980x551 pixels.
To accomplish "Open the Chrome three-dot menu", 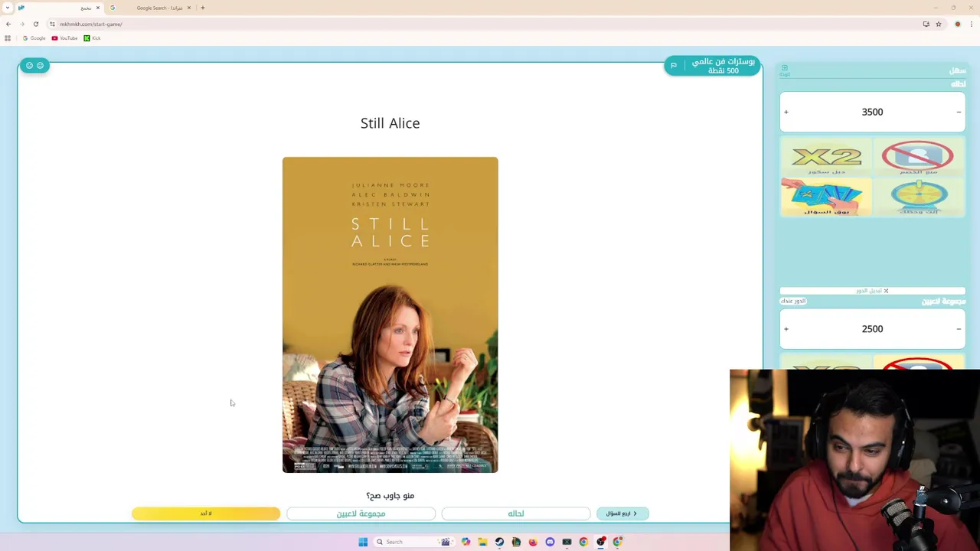I will [x=971, y=24].
